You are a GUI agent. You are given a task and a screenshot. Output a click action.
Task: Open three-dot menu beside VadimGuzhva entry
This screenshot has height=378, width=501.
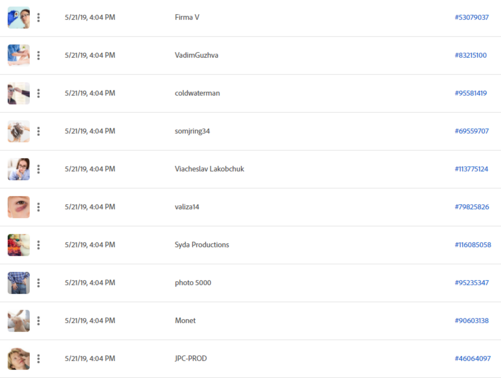[38, 55]
